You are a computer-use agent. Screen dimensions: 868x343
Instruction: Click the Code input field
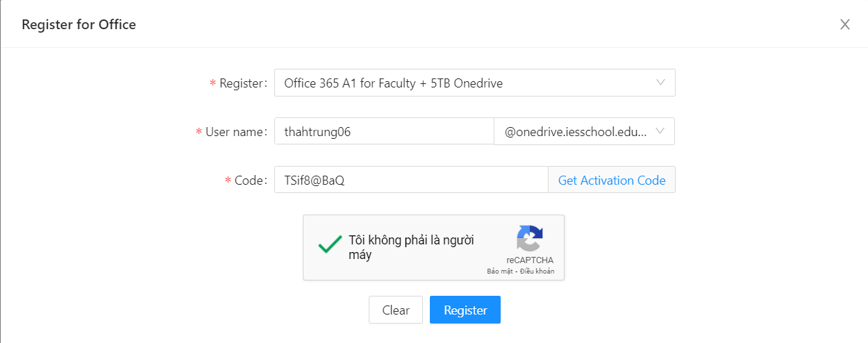411,180
